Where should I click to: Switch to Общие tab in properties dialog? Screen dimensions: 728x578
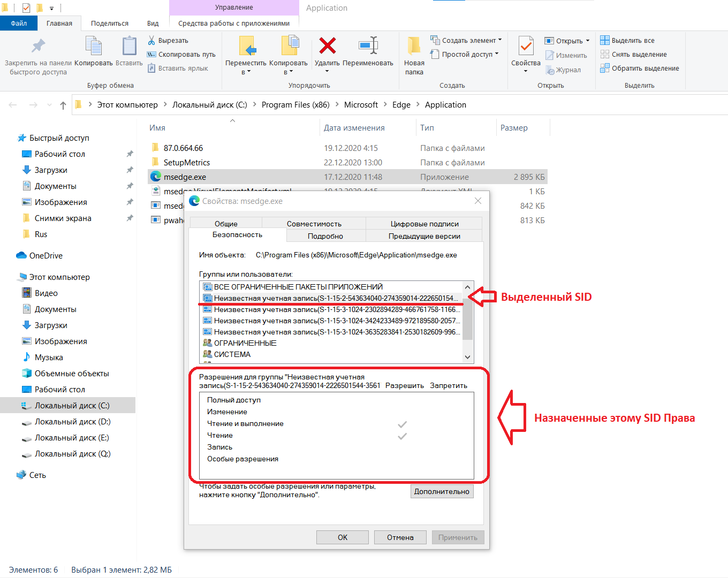coord(226,224)
